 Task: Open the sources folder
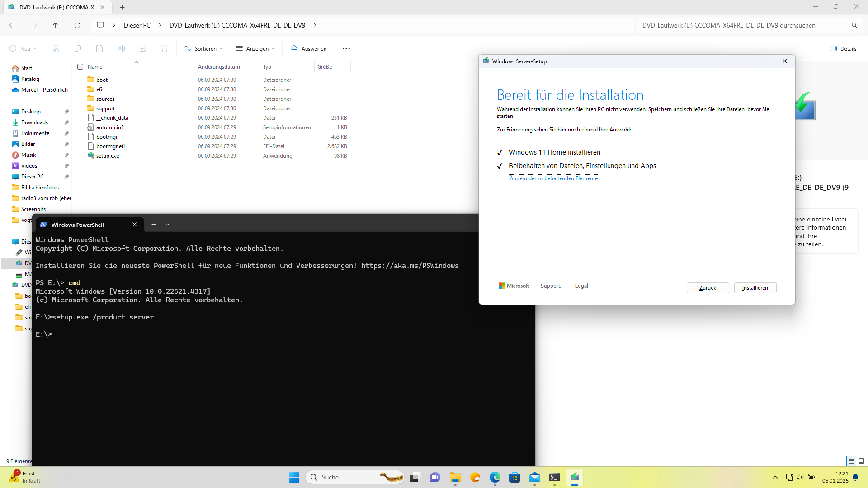105,99
